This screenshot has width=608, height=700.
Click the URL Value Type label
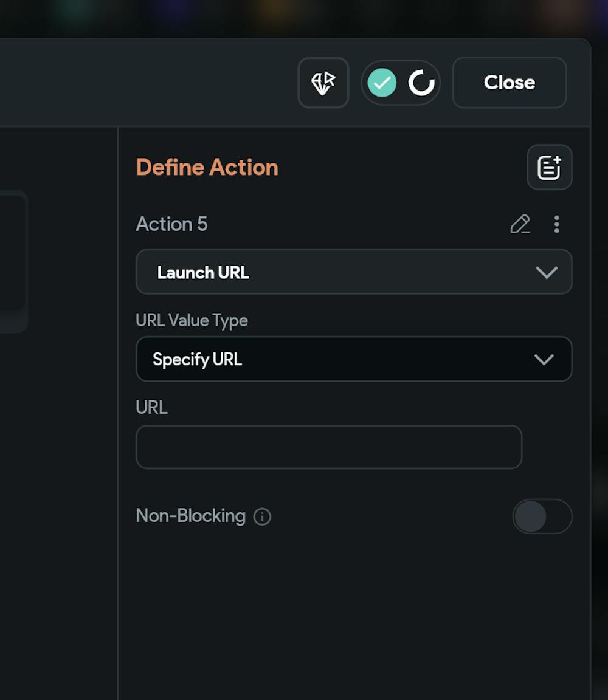(x=192, y=321)
